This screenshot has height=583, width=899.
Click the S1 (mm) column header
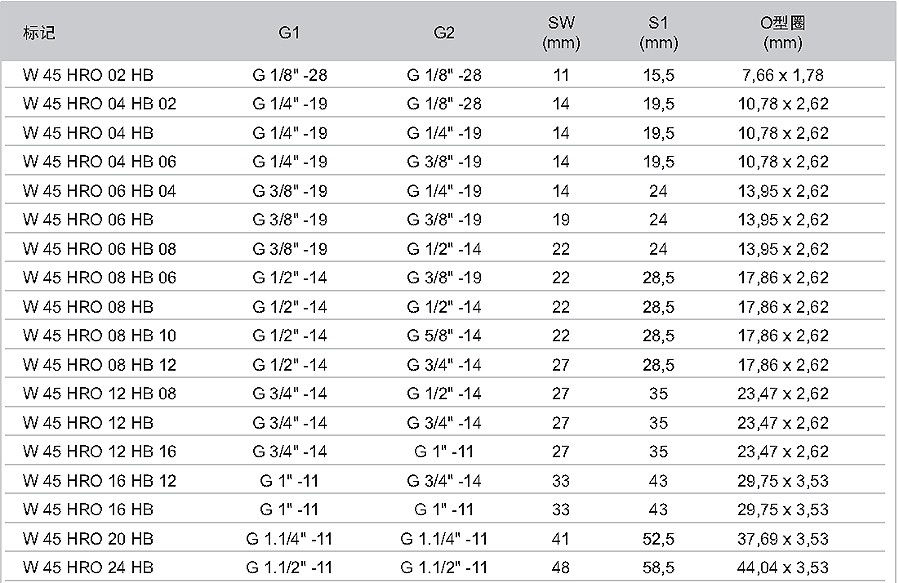[x=658, y=33]
